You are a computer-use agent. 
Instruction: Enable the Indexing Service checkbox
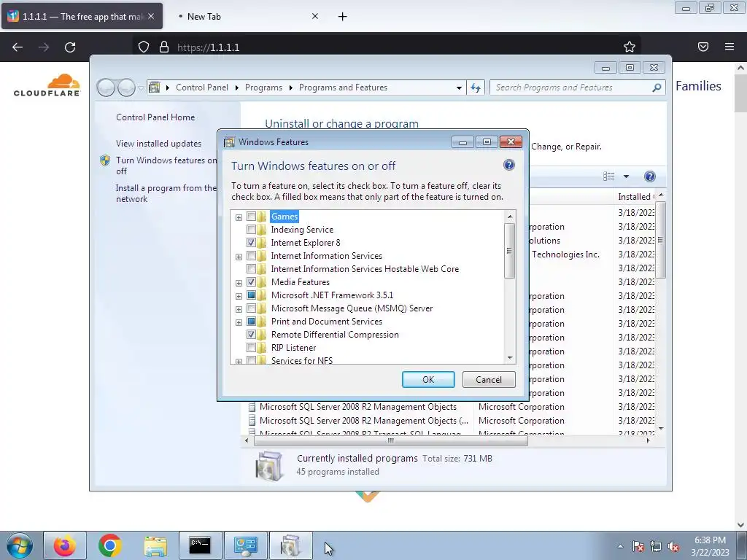tap(251, 230)
